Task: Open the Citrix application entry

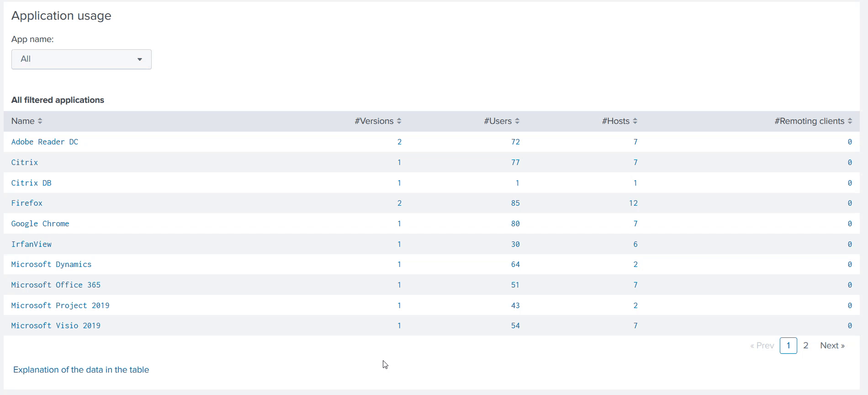Action: 25,162
